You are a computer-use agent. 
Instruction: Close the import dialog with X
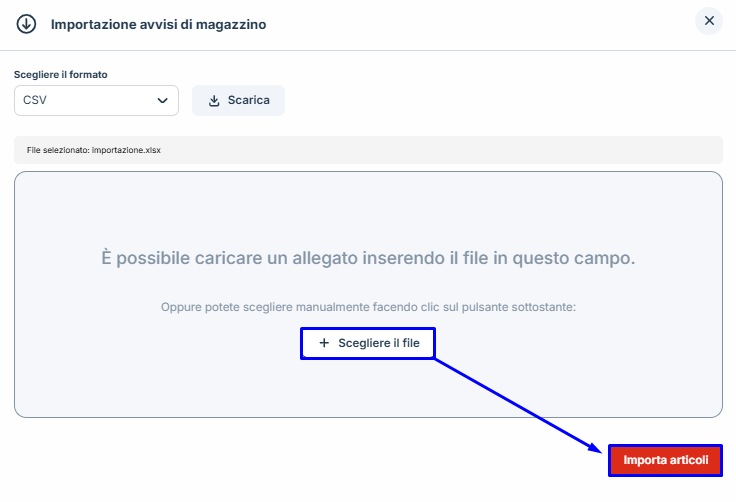click(709, 21)
